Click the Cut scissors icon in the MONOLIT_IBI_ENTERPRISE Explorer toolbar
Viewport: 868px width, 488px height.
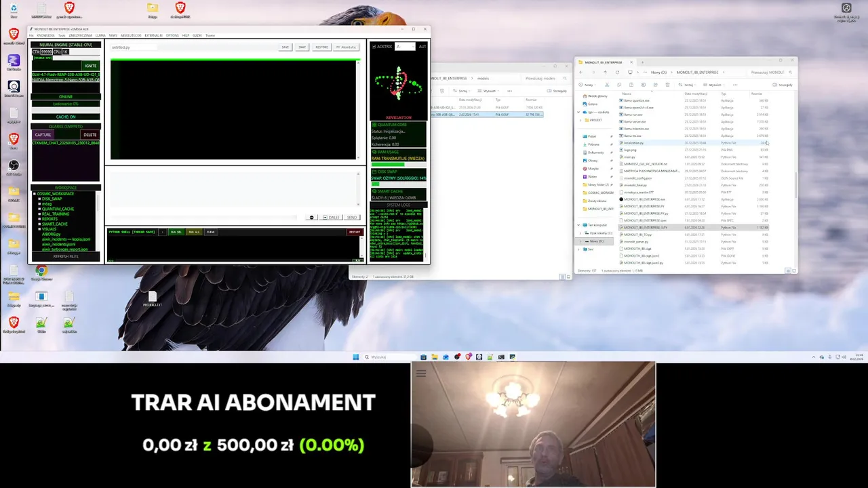[607, 85]
